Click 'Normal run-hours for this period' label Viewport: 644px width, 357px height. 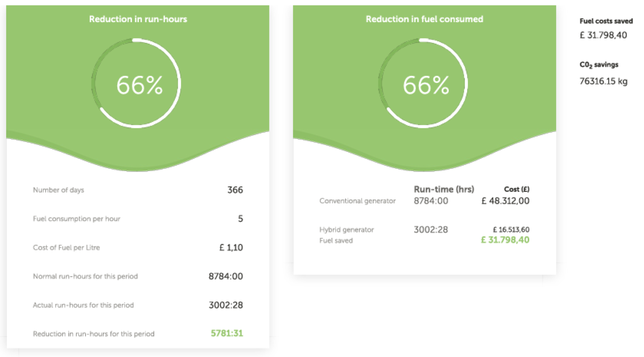pos(85,276)
